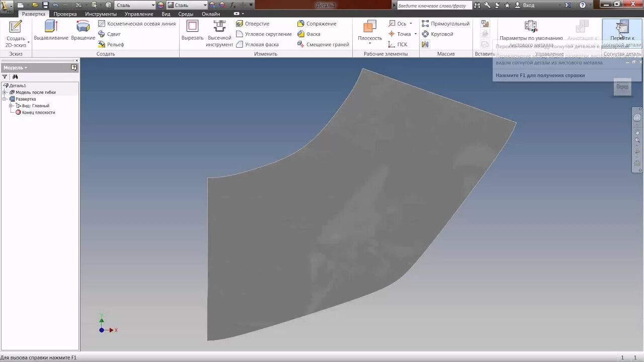Click the color wheel appearance icon

[161, 5]
